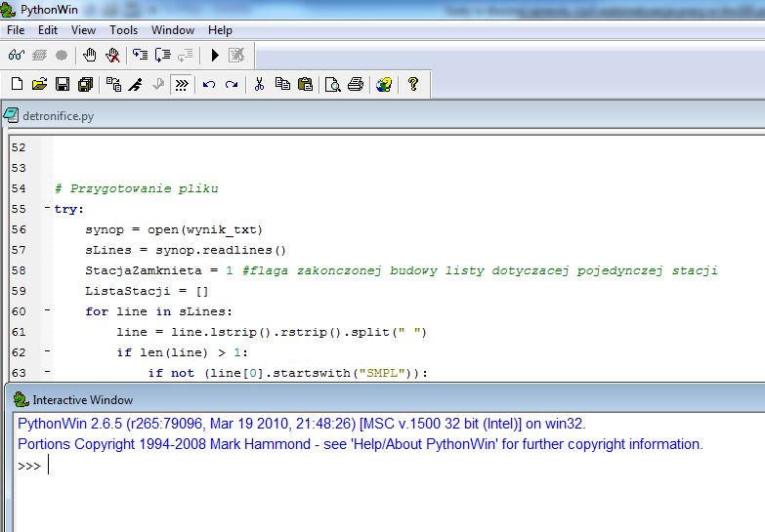Click the Import/Reload module icon
765x532 pixels.
113,84
